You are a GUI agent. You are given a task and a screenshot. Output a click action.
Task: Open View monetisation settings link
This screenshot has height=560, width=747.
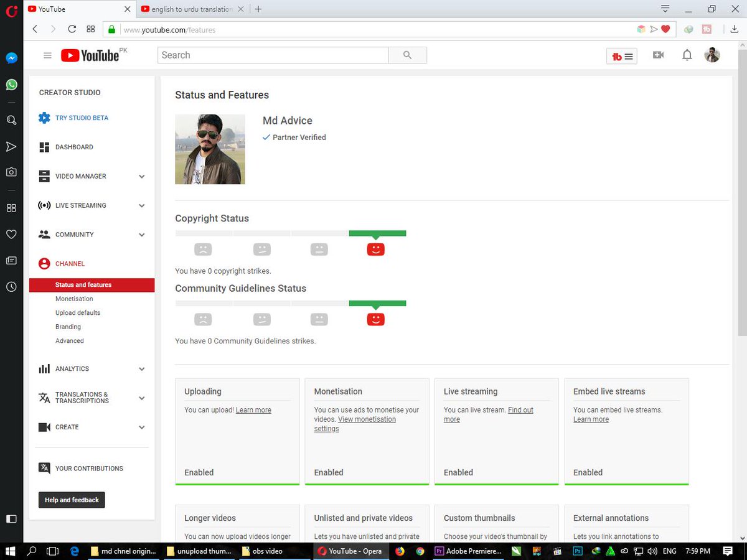355,424
